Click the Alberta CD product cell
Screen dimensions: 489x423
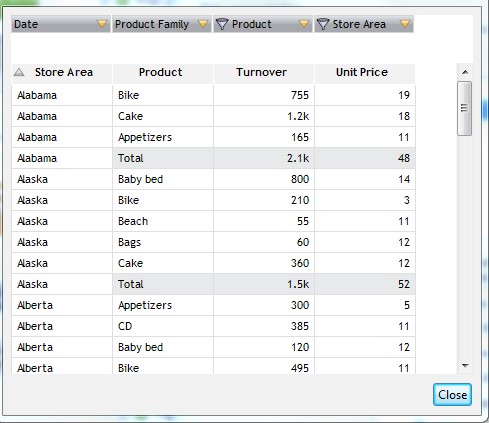point(163,326)
